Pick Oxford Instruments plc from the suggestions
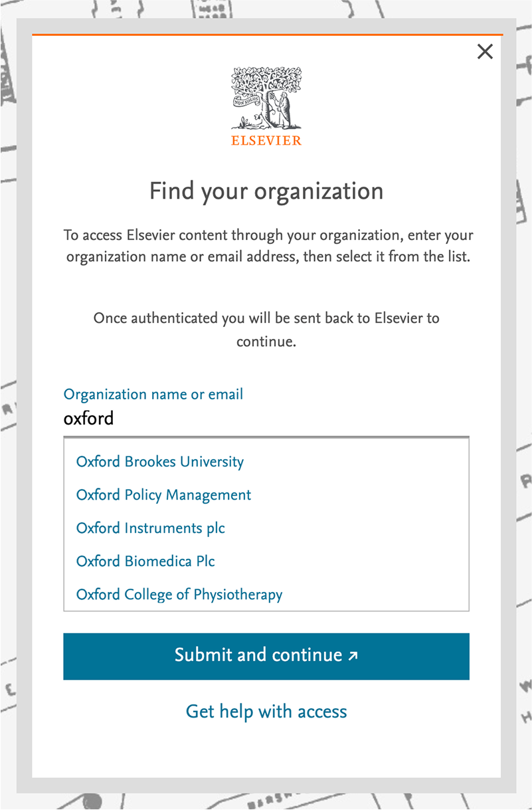 pyautogui.click(x=150, y=528)
